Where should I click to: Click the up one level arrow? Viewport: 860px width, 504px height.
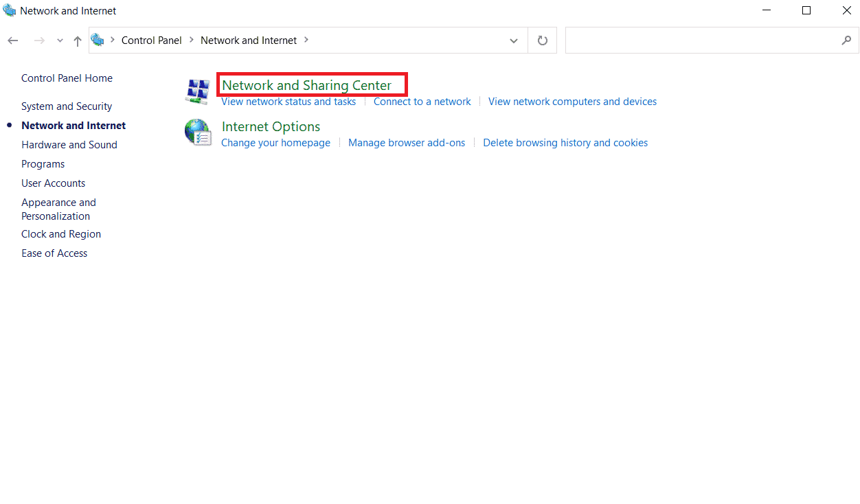tap(77, 40)
